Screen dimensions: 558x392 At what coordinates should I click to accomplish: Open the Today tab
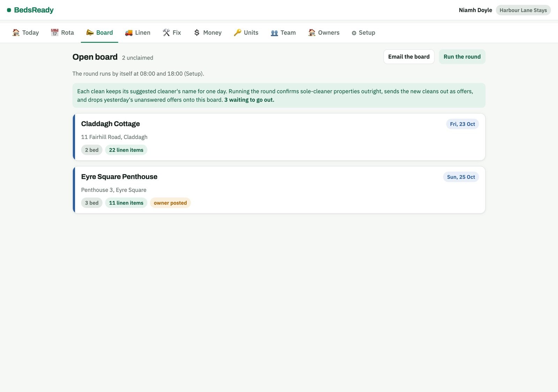26,33
